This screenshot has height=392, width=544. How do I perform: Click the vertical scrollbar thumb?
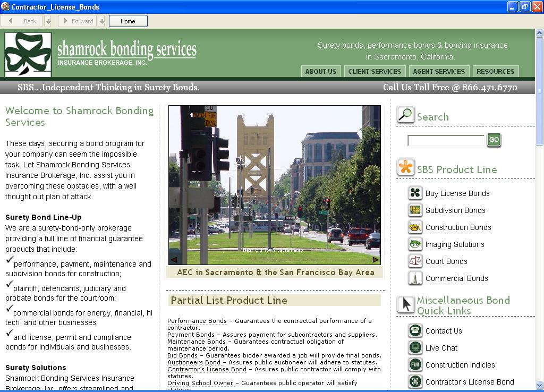540,91
